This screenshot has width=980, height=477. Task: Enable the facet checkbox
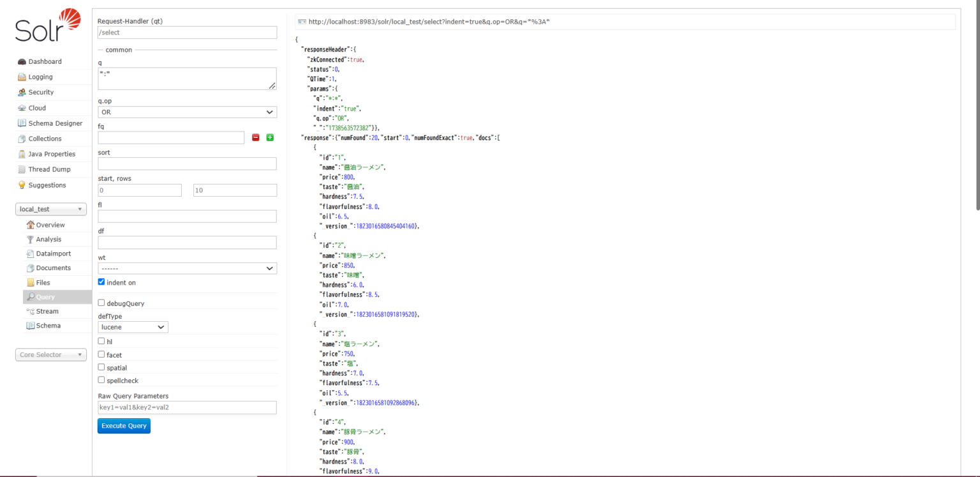[x=101, y=354]
